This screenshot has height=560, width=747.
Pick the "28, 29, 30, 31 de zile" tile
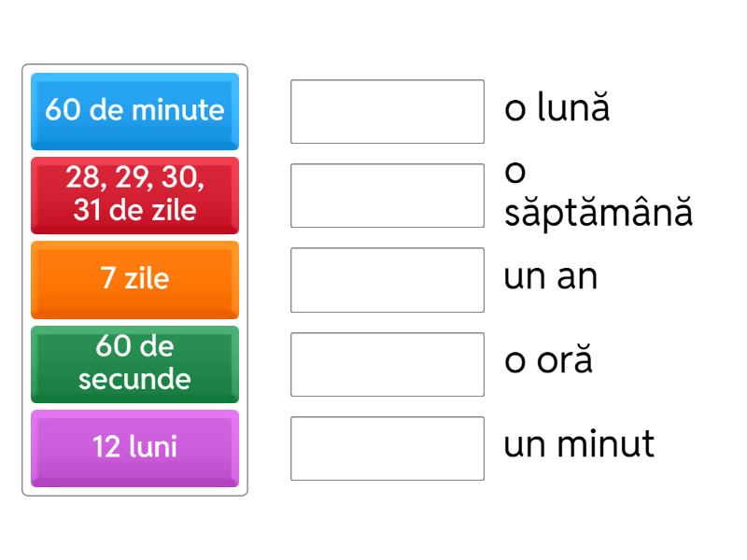coord(134,195)
